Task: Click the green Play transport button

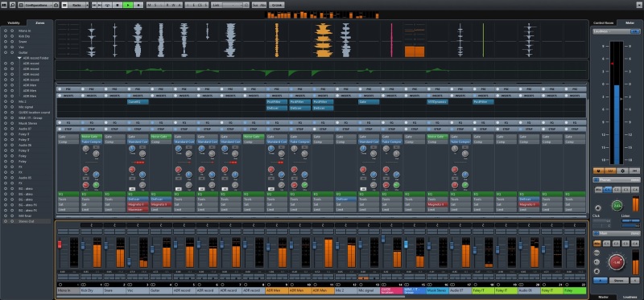Action: 128,5
